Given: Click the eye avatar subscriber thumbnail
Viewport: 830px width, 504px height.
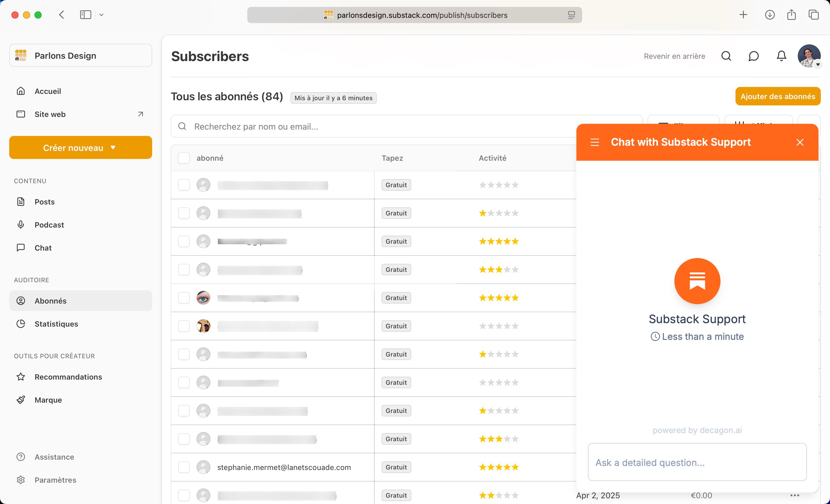Looking at the screenshot, I should click(203, 298).
